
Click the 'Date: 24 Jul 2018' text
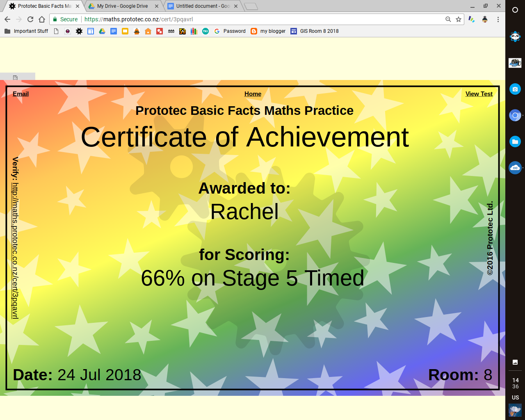[x=77, y=375]
